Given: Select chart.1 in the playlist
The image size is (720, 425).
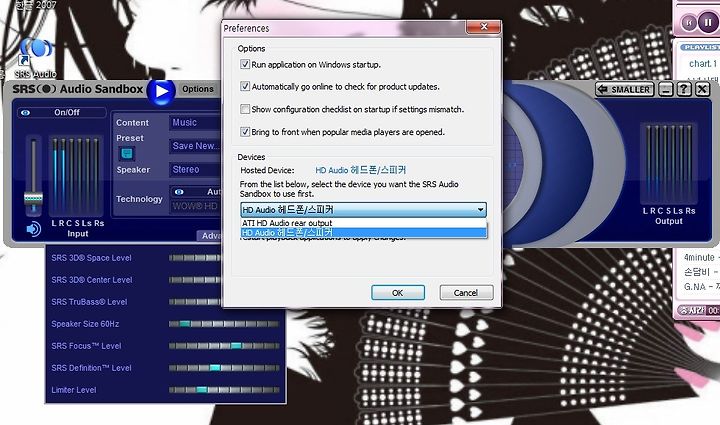Looking at the screenshot, I should (703, 64).
